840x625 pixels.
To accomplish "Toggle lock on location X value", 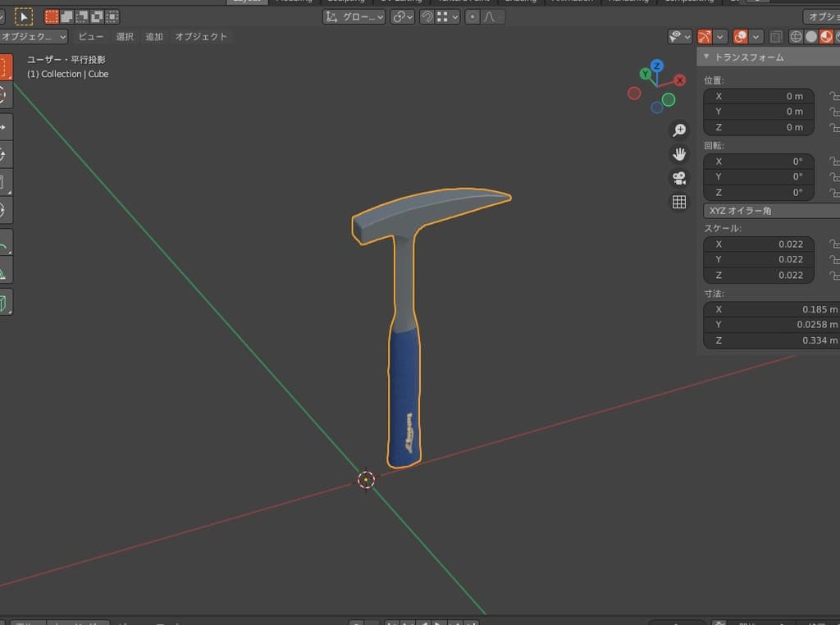I will tap(833, 96).
